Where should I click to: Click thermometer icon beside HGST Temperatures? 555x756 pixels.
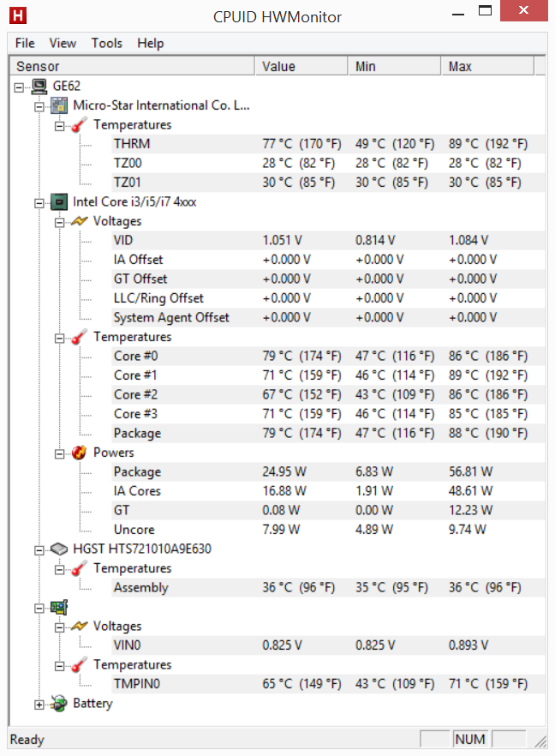point(79,568)
